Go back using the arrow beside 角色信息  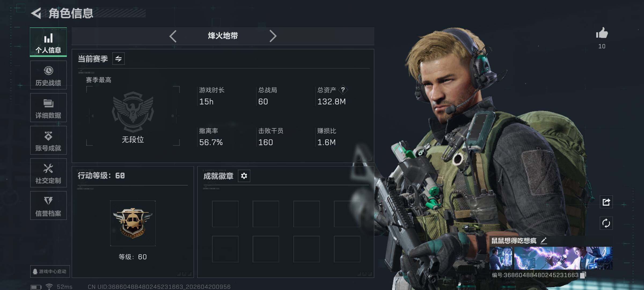(x=36, y=13)
